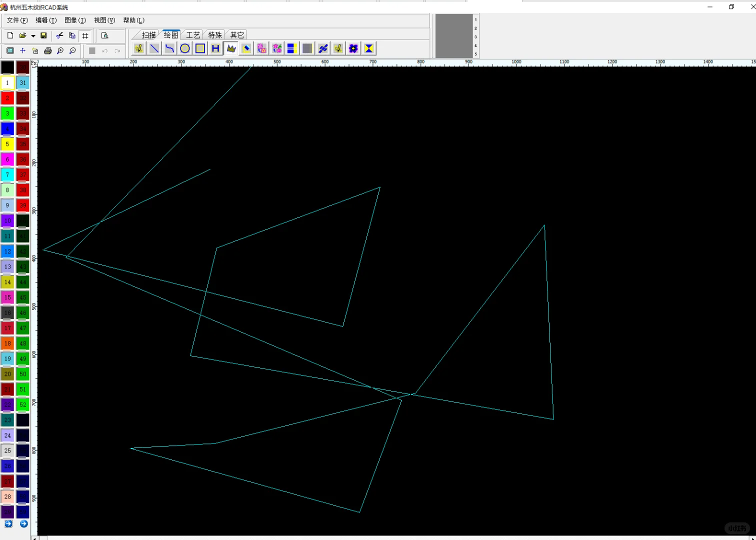Select the crown-shaped polygon tool

click(x=231, y=48)
